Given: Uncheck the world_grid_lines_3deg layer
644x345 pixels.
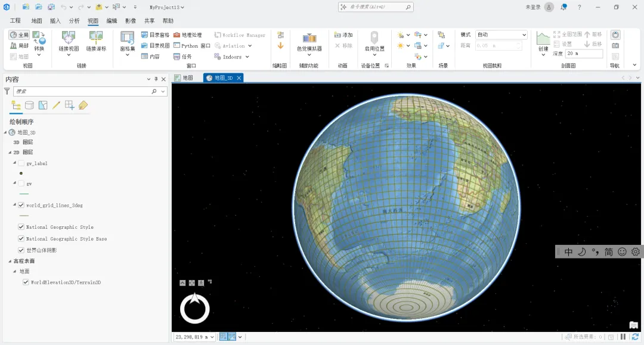Looking at the screenshot, I should [x=21, y=205].
